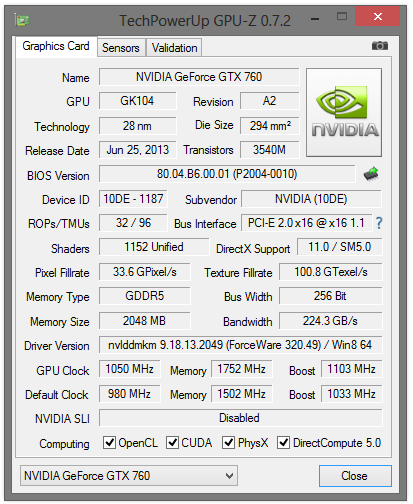Click the Default Clock Boost field 1033 MHz
Screen dimensions: 413x504
click(351, 394)
